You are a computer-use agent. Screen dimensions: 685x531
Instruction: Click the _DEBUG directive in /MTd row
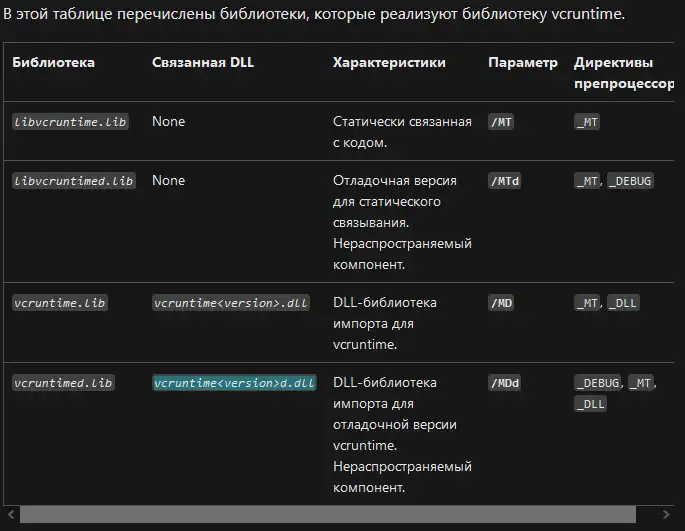630,181
